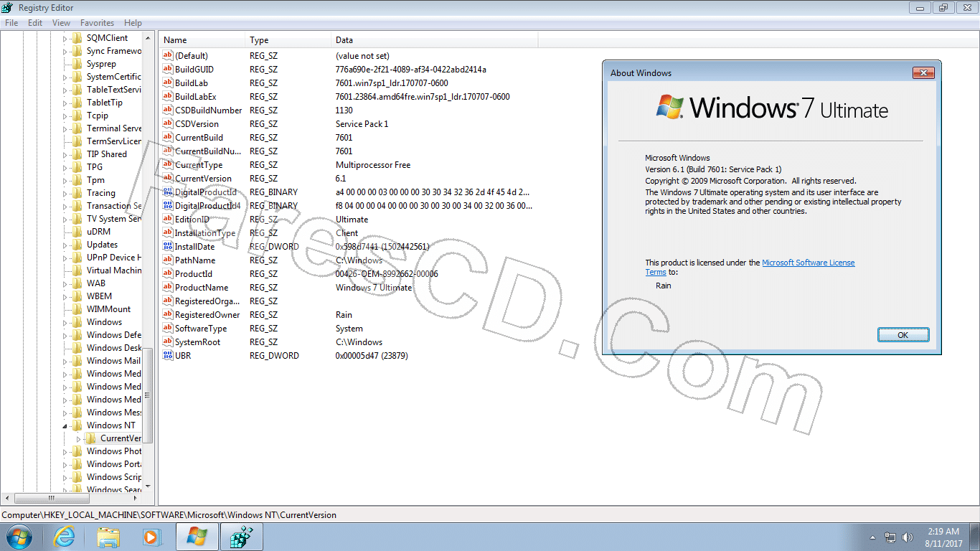Open Windows Explorer from taskbar
The image size is (980, 551).
click(108, 537)
